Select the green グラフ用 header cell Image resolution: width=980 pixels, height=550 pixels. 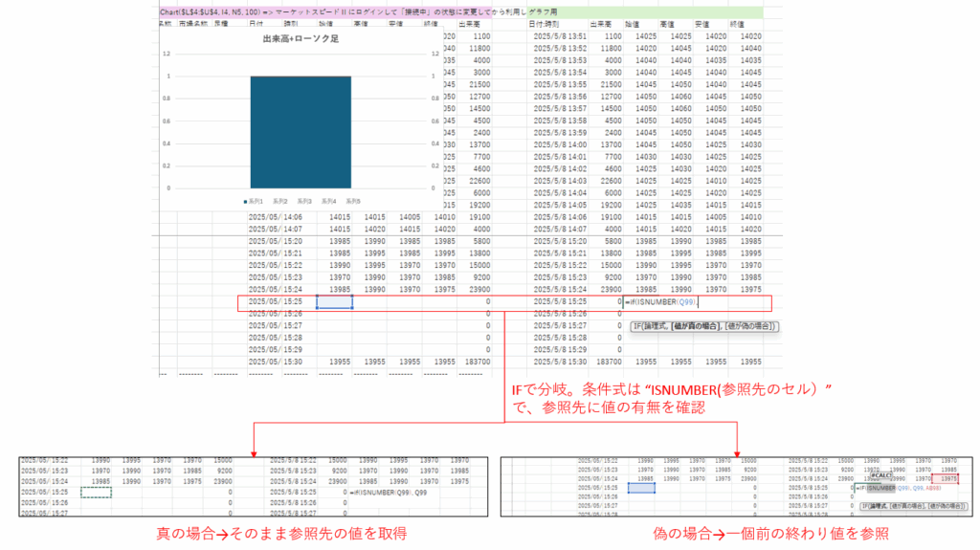[x=645, y=11]
